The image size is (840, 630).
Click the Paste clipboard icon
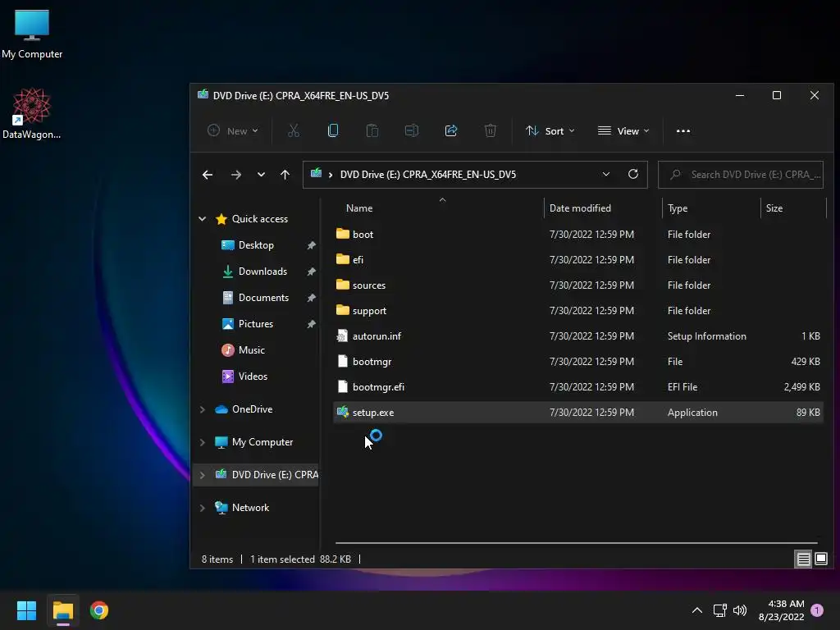[x=372, y=130]
